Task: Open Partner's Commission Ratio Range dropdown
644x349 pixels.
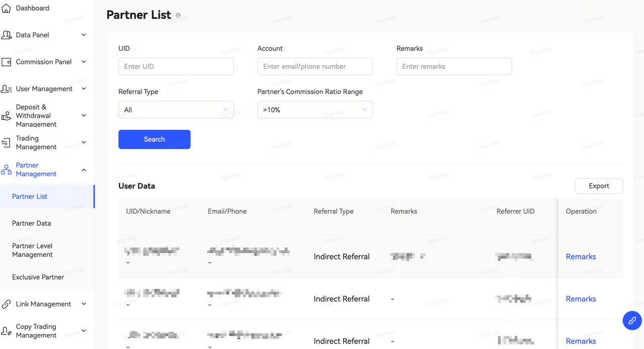Action: (x=314, y=110)
